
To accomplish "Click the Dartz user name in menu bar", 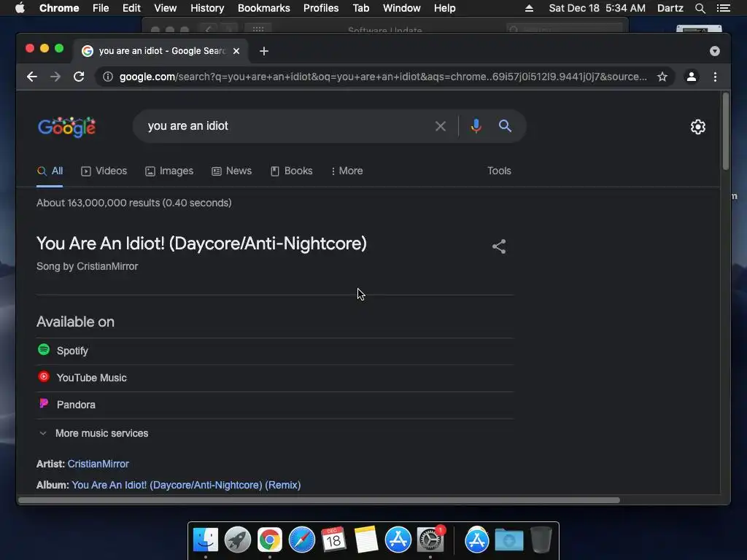I will click(670, 8).
